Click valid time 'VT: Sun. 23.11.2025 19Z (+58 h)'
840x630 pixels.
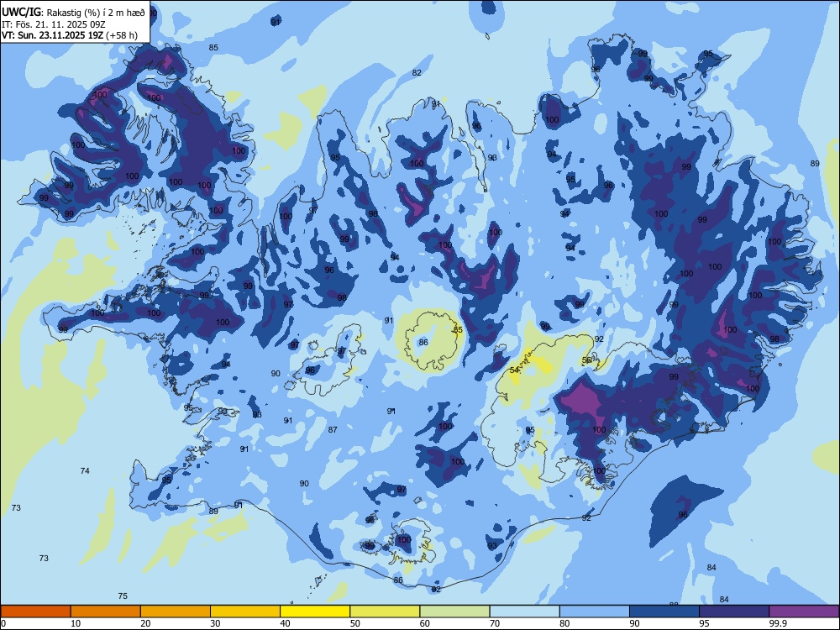coord(70,35)
